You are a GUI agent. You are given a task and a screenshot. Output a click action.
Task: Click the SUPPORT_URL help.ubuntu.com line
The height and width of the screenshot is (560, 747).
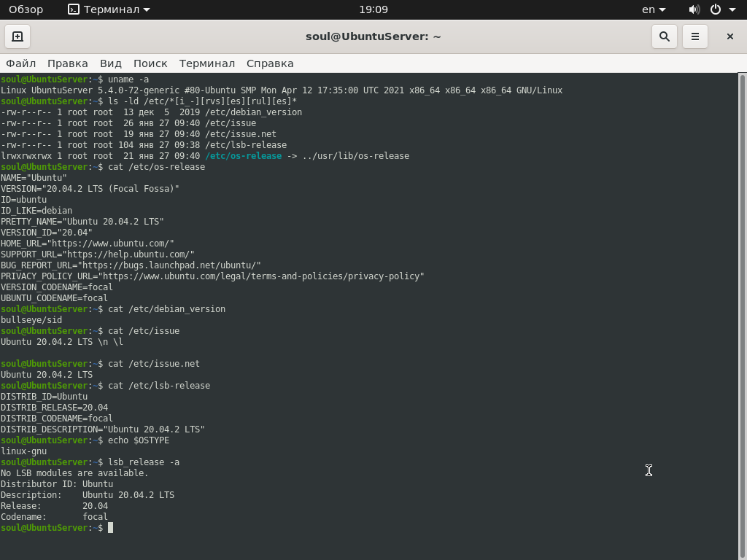(98, 254)
